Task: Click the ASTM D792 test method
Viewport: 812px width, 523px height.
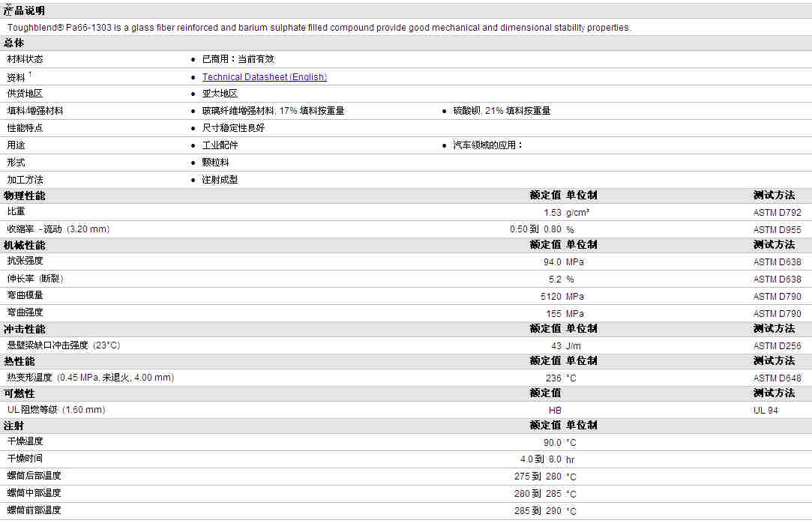Action: click(778, 213)
